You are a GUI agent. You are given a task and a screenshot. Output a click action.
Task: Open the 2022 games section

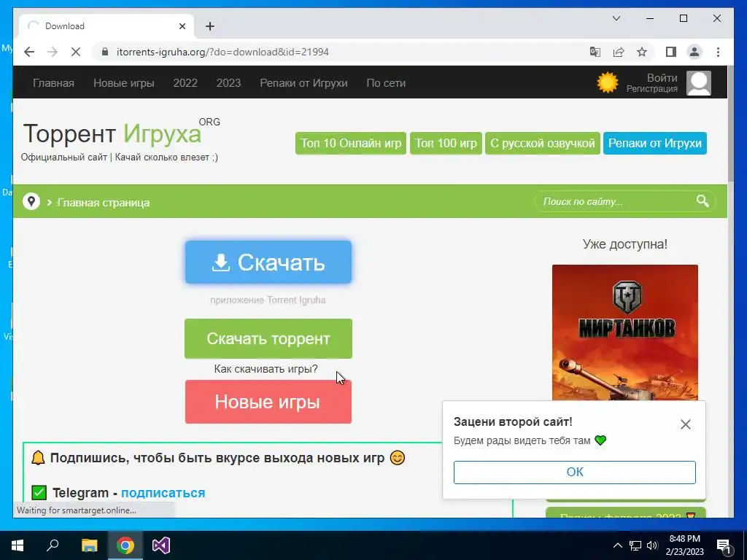[x=185, y=83]
